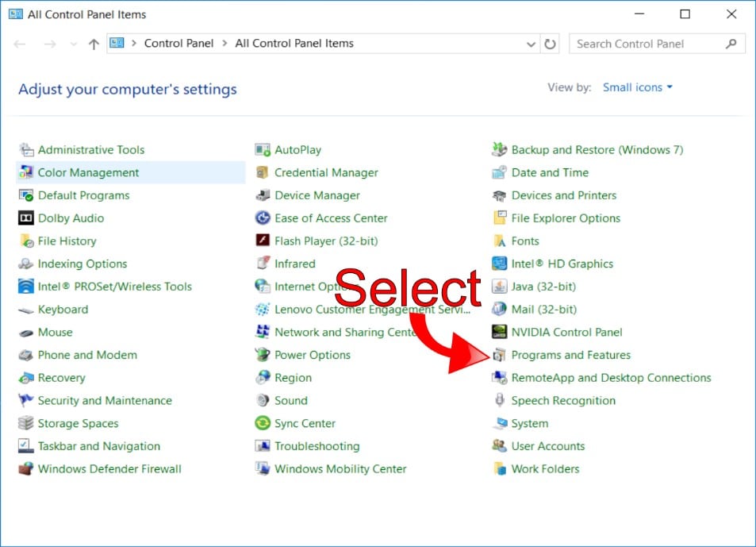Click the Java (32-bit) icon
The image size is (756, 547).
(500, 287)
